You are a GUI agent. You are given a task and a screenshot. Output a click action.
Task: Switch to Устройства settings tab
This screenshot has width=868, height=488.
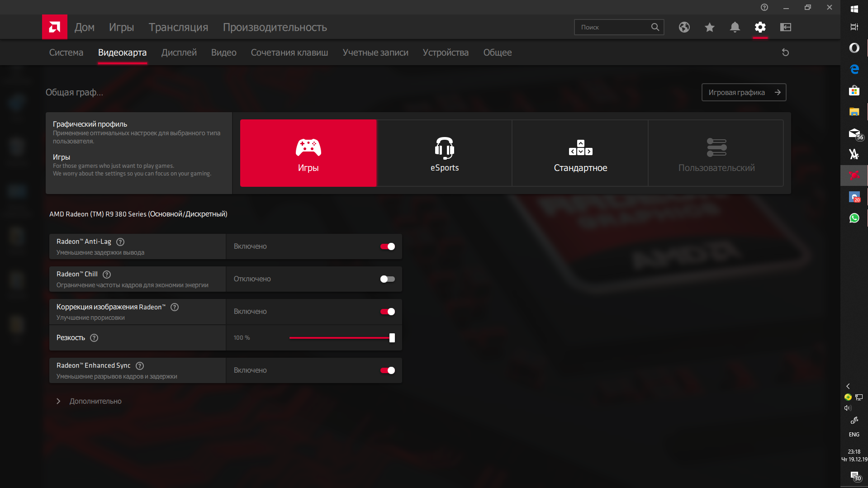pyautogui.click(x=446, y=52)
